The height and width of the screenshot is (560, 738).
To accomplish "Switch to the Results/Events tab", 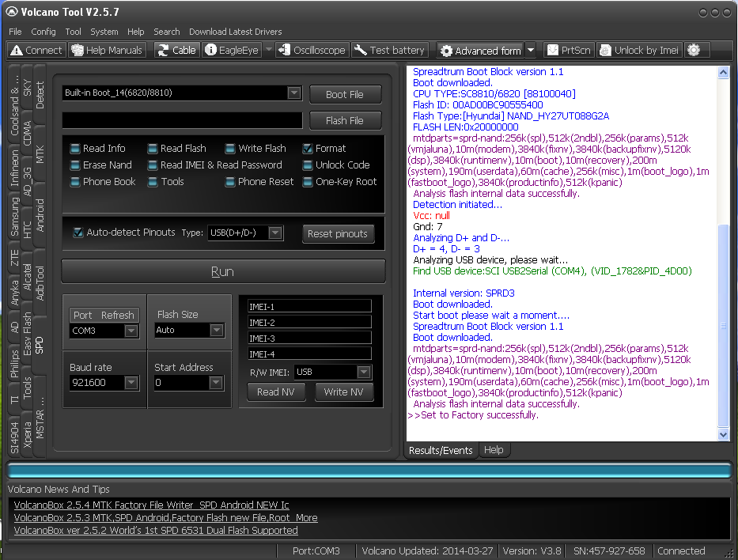I will tap(441, 450).
